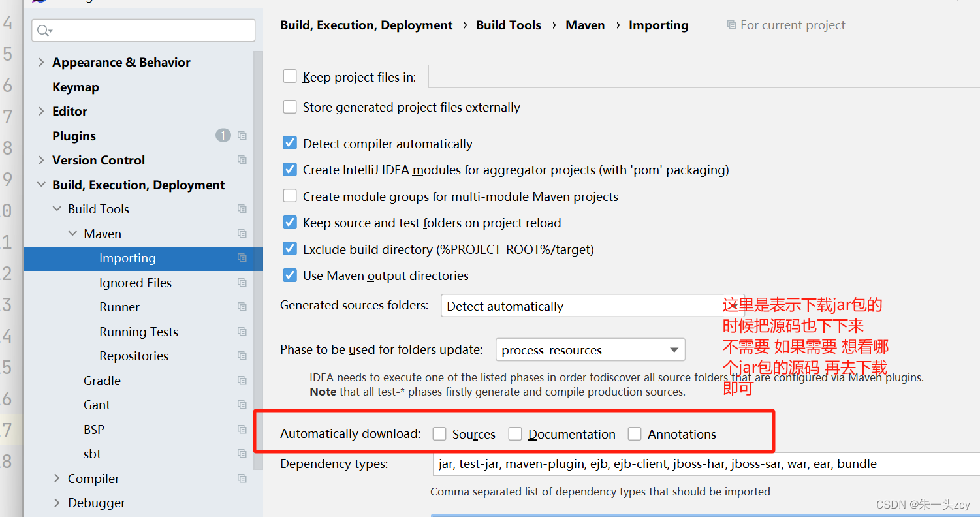Open BSP settings page
This screenshot has width=980, height=517.
pyautogui.click(x=94, y=430)
